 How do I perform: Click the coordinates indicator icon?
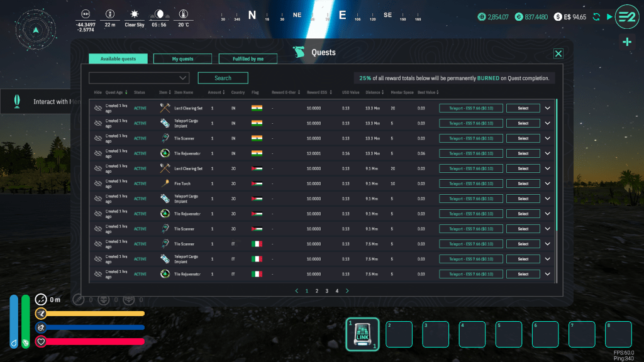(x=86, y=14)
